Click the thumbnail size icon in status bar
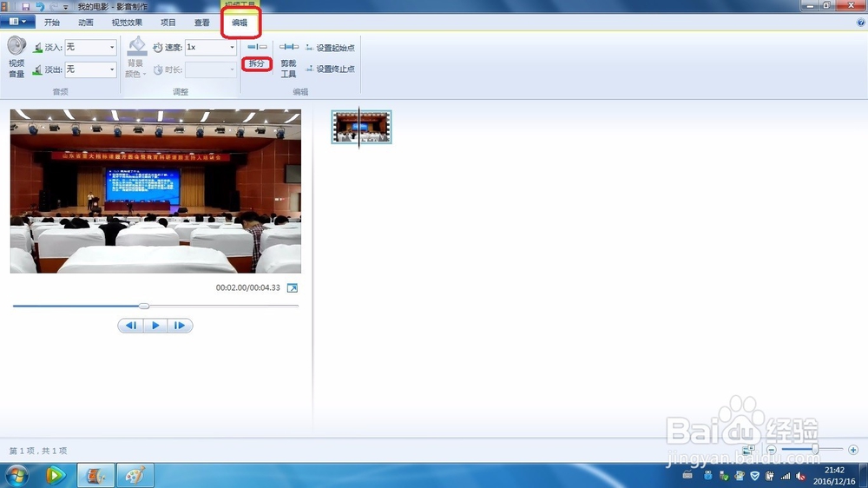 pyautogui.click(x=748, y=450)
